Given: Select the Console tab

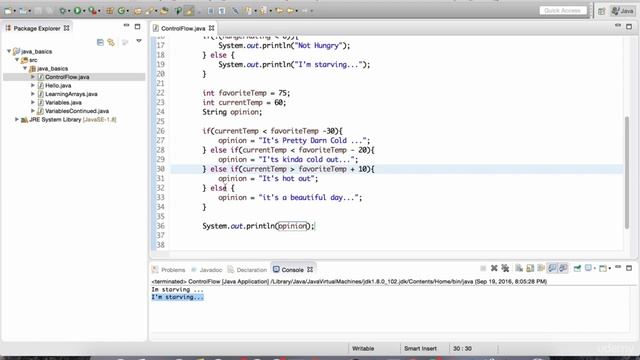Looking at the screenshot, I should 293,270.
